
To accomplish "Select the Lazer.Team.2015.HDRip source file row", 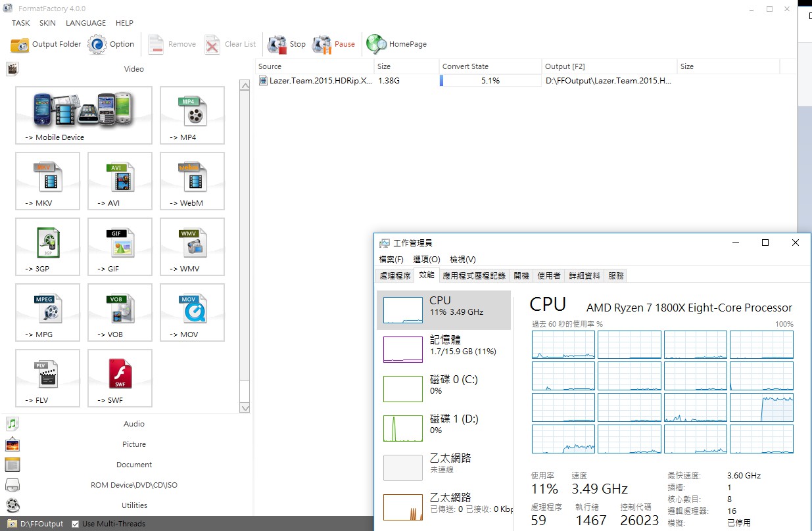I will click(x=316, y=81).
